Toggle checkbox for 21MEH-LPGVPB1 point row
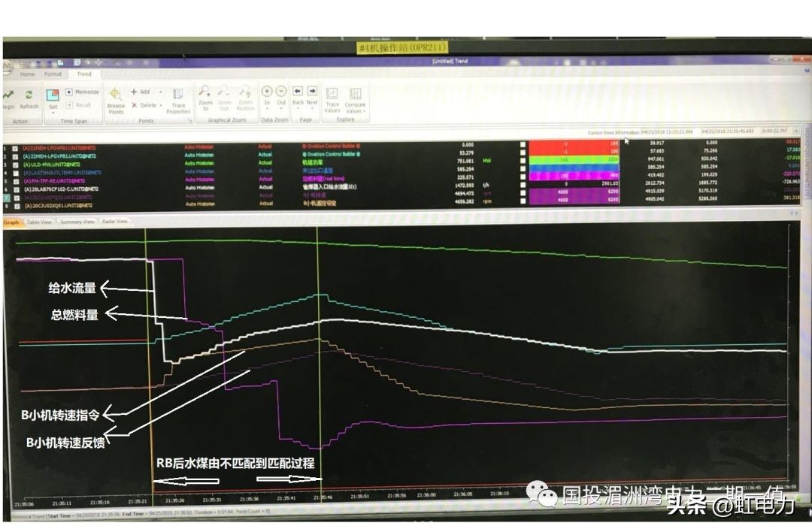This screenshot has width=812, height=532. 15,149
